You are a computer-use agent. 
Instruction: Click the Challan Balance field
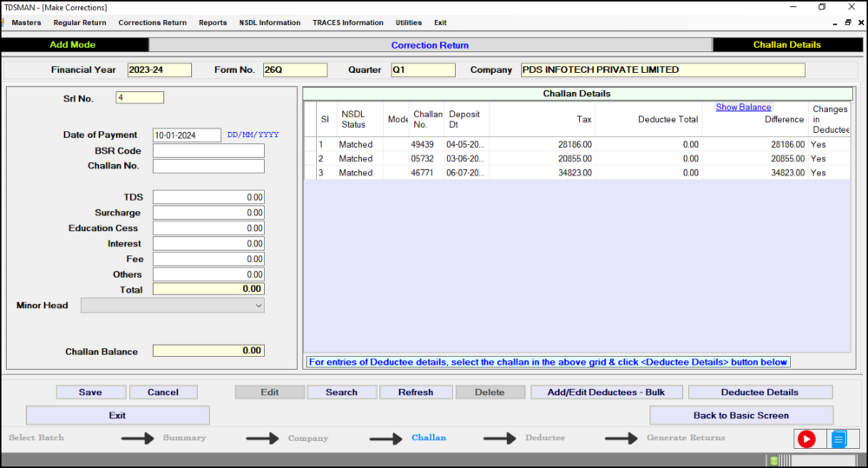[208, 351]
